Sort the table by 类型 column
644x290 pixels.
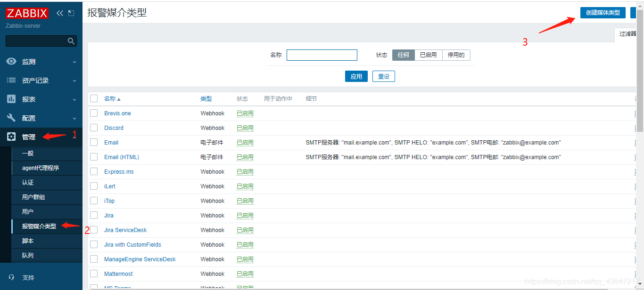point(206,99)
